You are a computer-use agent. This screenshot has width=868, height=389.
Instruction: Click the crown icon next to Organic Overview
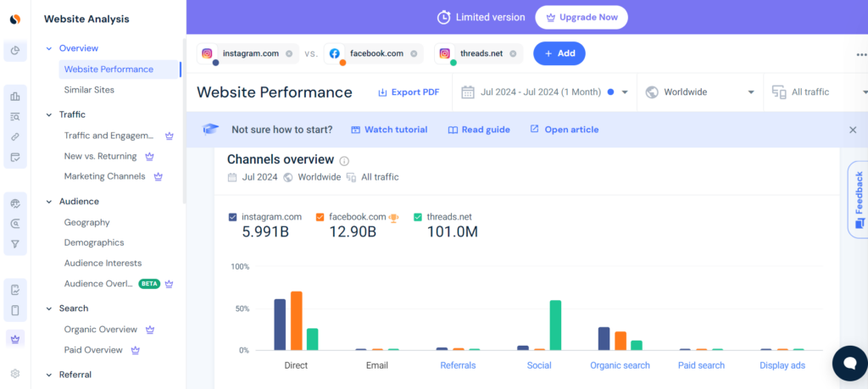[149, 330]
